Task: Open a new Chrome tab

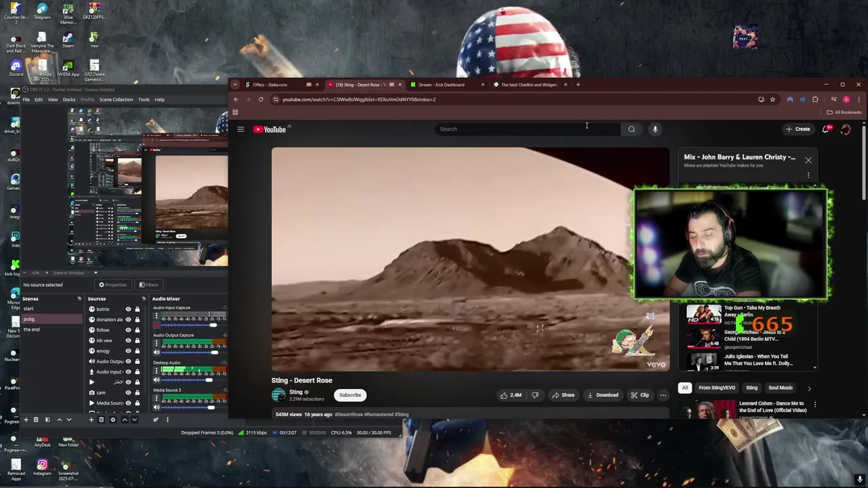Action: [578, 85]
